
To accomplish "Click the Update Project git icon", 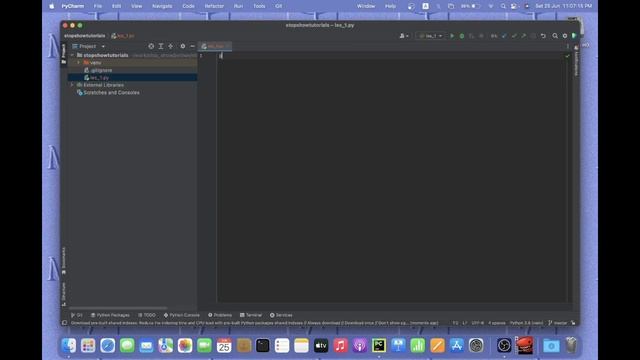I will click(x=504, y=36).
